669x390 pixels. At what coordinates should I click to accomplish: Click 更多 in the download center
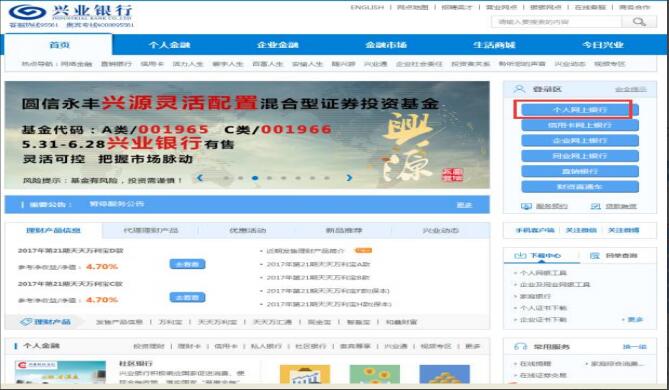click(635, 319)
